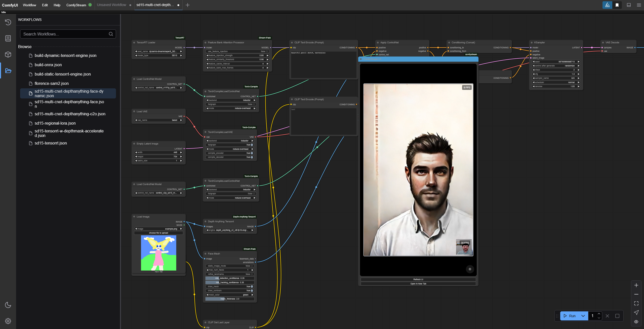Click the zoom in plus icon
The height and width of the screenshot is (329, 644).
point(636,285)
